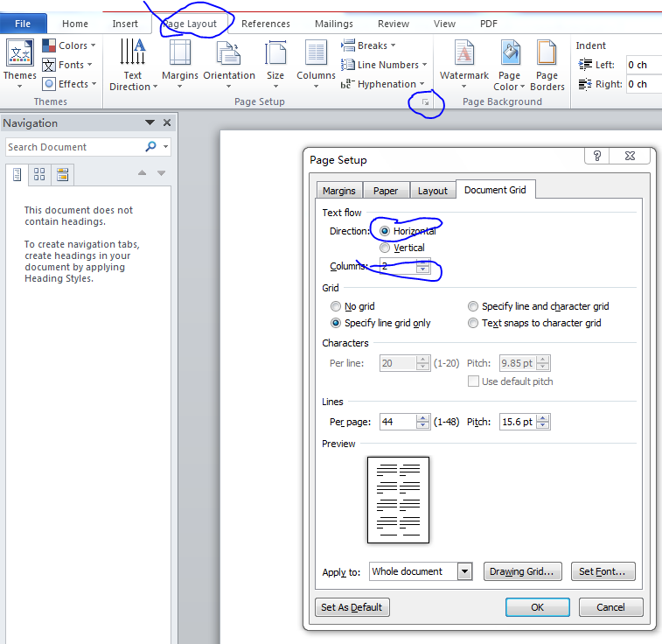The image size is (662, 644).
Task: Switch to the Insert ribbon tab
Action: [125, 24]
